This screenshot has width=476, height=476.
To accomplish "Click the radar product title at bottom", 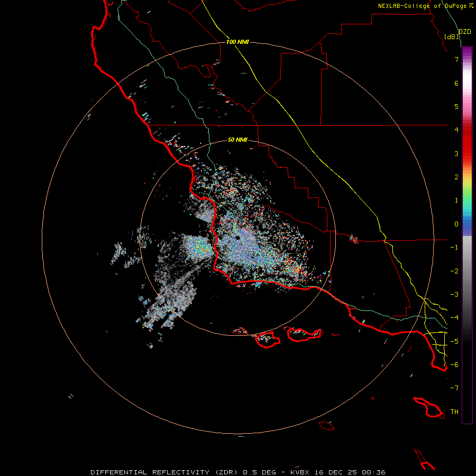I will (x=238, y=472).
